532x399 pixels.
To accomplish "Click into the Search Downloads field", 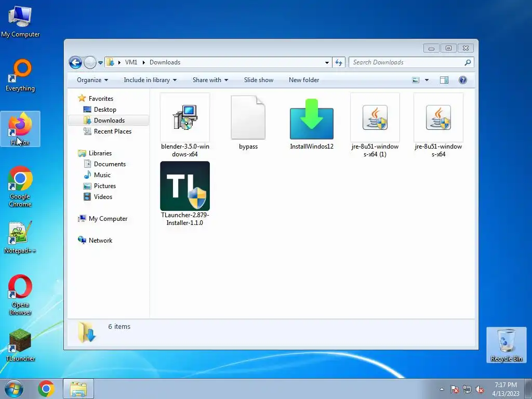I will [411, 62].
